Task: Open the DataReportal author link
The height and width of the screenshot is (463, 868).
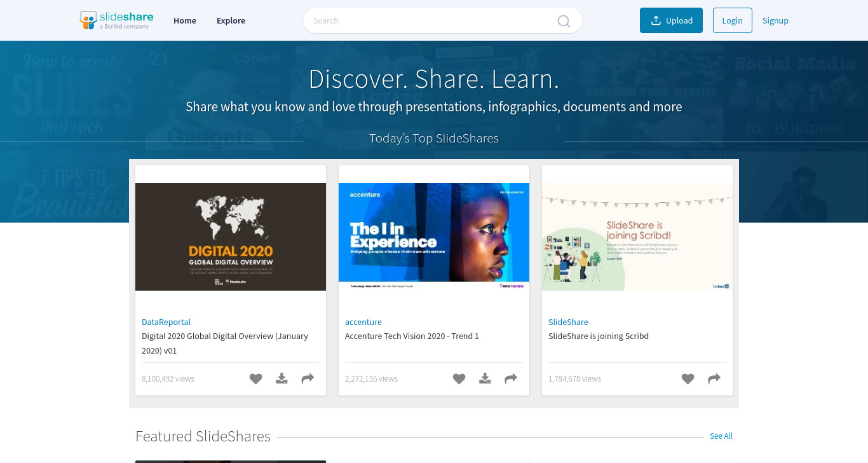Action: tap(166, 322)
